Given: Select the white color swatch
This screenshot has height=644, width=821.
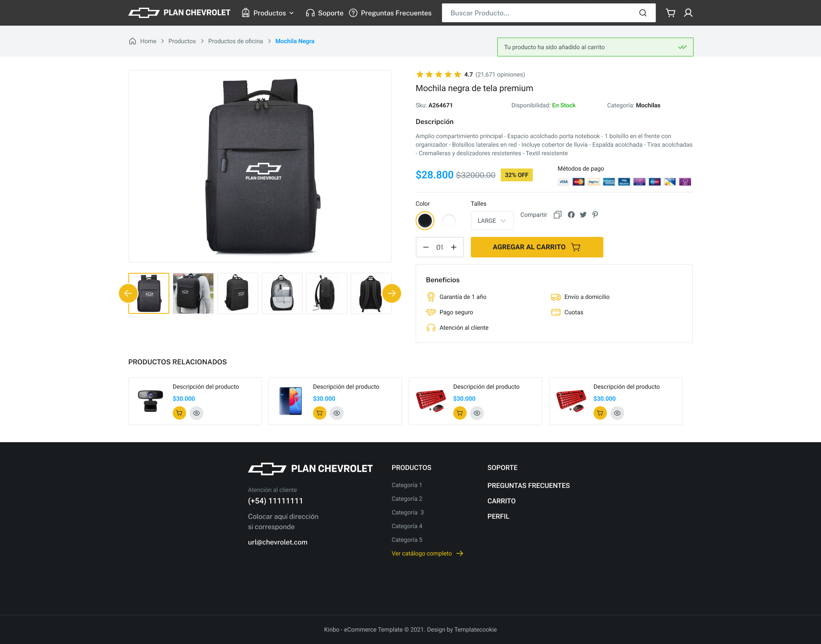Looking at the screenshot, I should (449, 221).
